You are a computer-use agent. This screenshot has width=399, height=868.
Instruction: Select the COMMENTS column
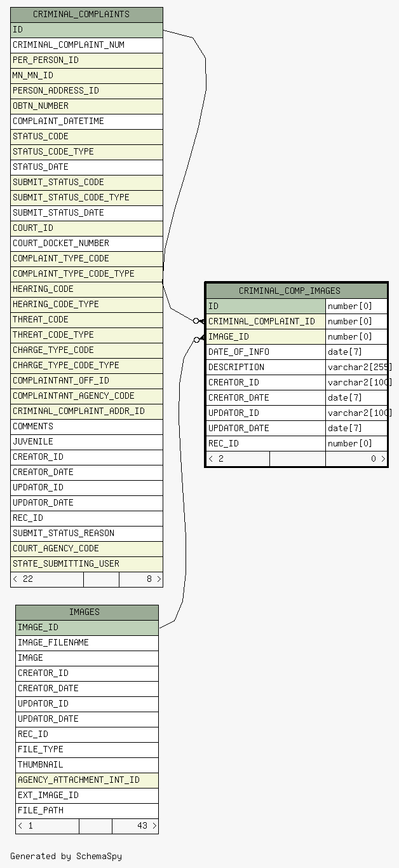coord(87,427)
